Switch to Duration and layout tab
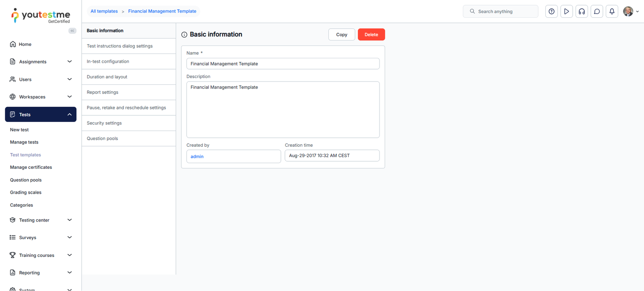The image size is (644, 291). (x=107, y=77)
